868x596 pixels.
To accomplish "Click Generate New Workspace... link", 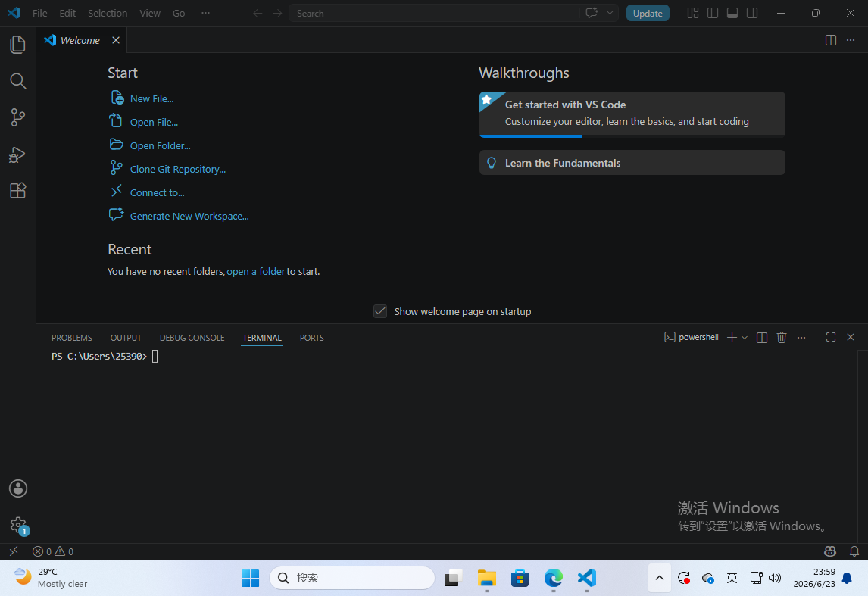I will pos(189,217).
